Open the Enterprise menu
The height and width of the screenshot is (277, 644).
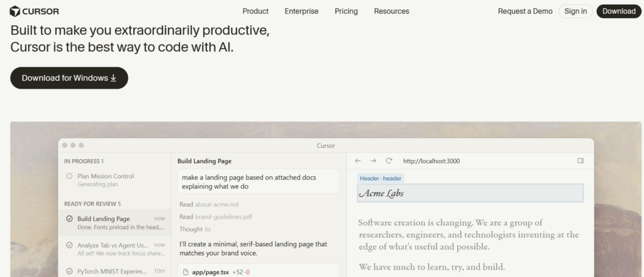[301, 11]
